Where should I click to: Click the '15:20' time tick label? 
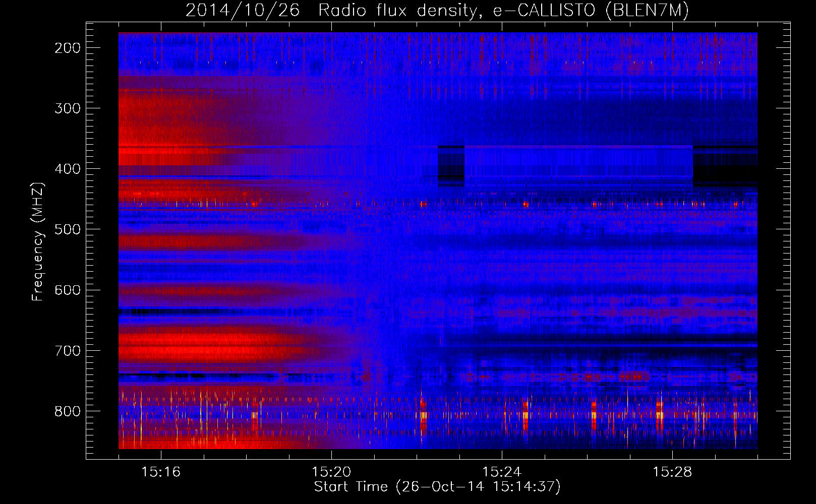click(331, 472)
